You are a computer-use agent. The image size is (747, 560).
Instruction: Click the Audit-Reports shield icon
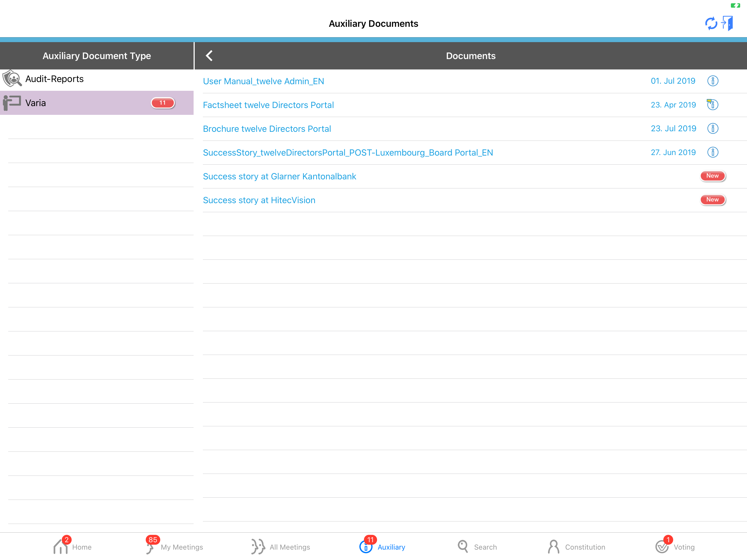(x=12, y=79)
